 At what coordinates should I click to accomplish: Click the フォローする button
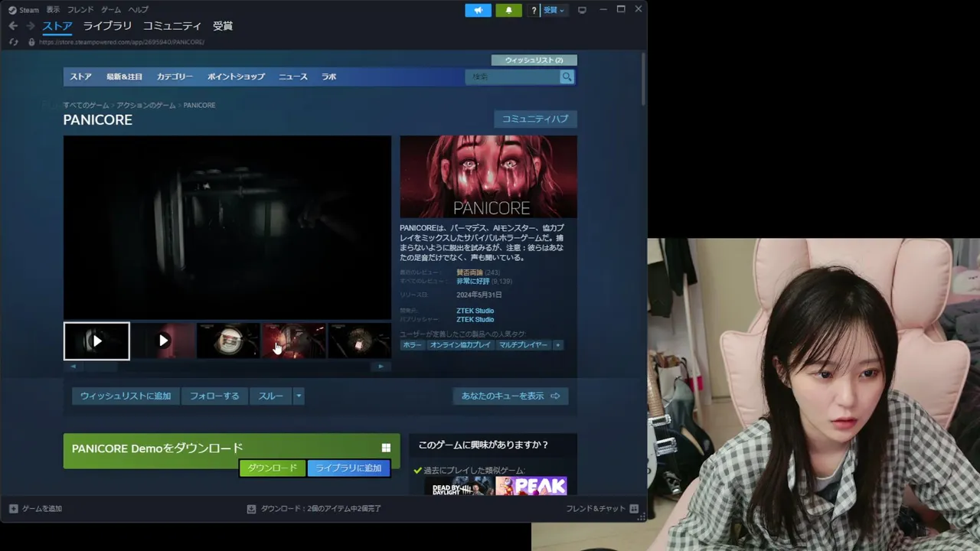tap(214, 396)
